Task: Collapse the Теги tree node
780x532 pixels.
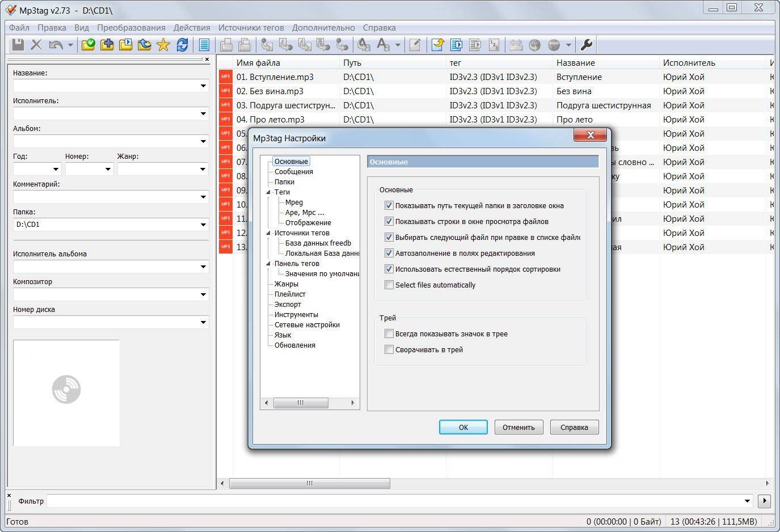Action: 268,192
